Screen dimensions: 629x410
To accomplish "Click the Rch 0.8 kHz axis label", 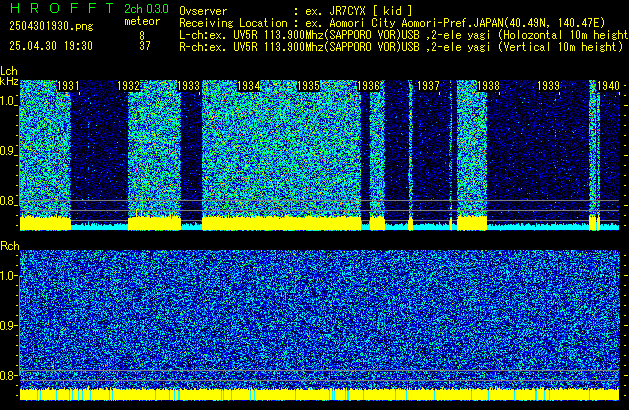I will (x=8, y=375).
